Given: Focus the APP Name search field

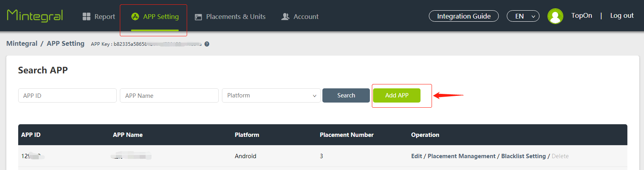Looking at the screenshot, I should coord(169,95).
